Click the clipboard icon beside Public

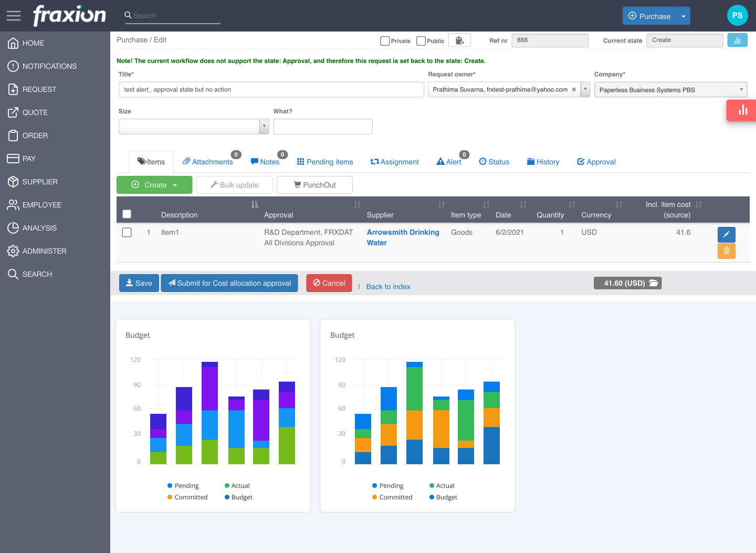(459, 40)
